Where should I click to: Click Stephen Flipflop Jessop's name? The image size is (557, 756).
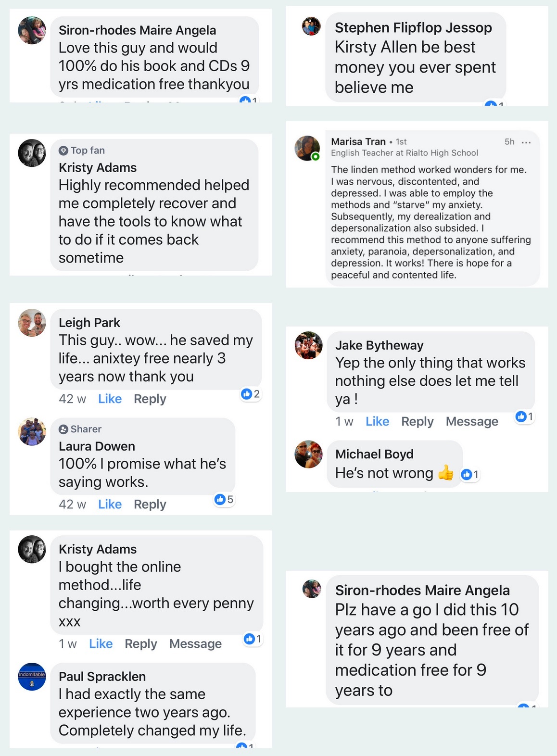coord(413,28)
